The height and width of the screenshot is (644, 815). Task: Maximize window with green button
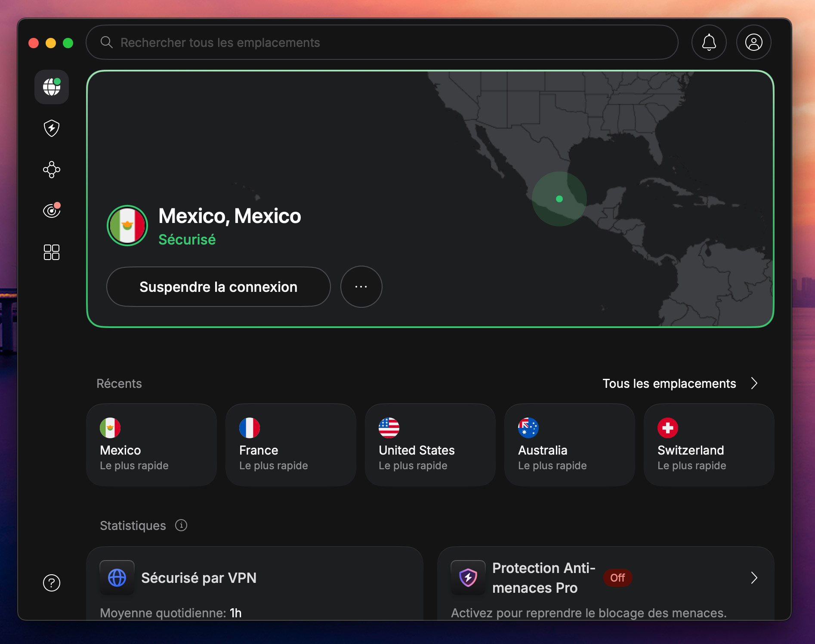point(68,43)
